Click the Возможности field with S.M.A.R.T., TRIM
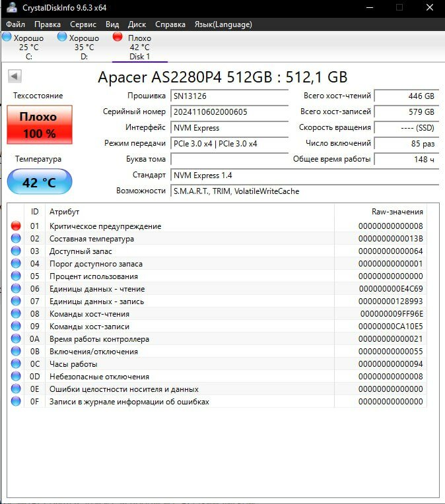445x504 pixels. pos(305,191)
